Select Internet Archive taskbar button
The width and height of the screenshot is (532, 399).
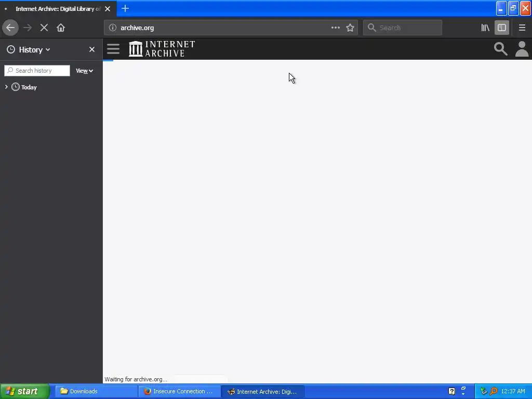(x=263, y=392)
